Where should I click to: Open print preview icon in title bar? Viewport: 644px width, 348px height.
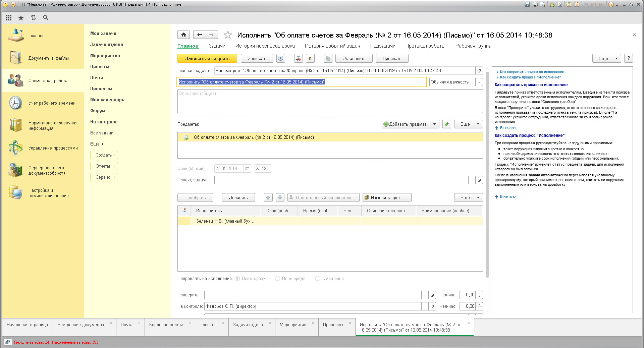pos(543,4)
